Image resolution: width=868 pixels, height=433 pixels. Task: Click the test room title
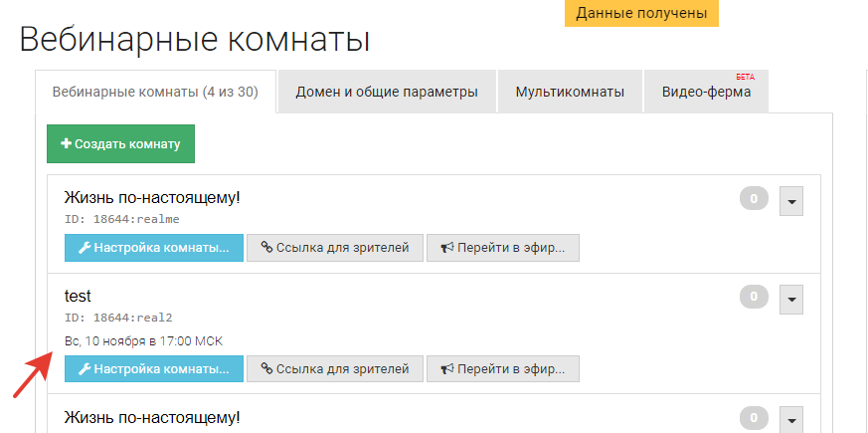pos(78,296)
